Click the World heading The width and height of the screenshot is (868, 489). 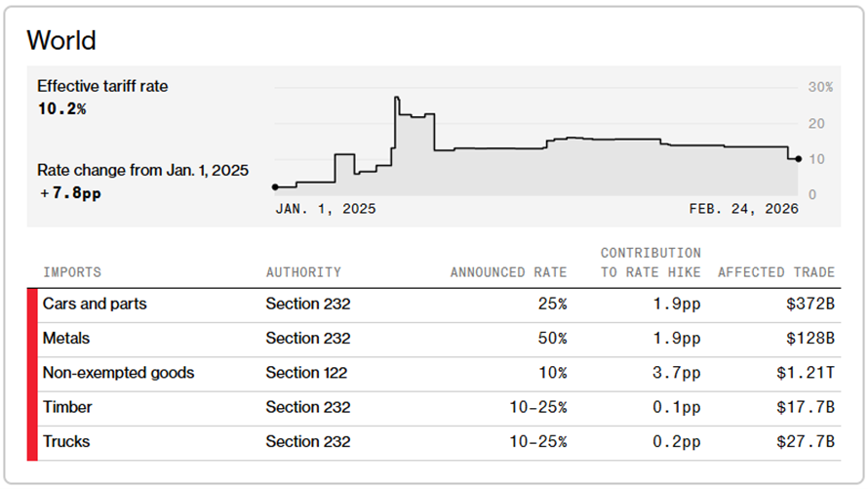(x=61, y=40)
